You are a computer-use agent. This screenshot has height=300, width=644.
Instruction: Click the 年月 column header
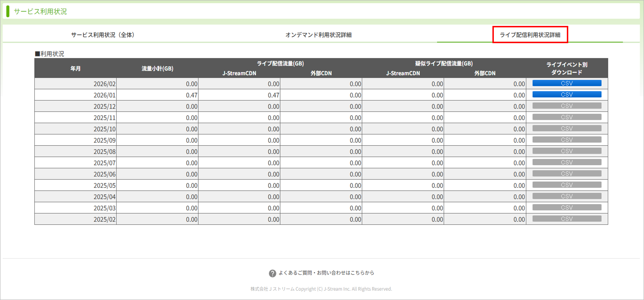[76, 68]
